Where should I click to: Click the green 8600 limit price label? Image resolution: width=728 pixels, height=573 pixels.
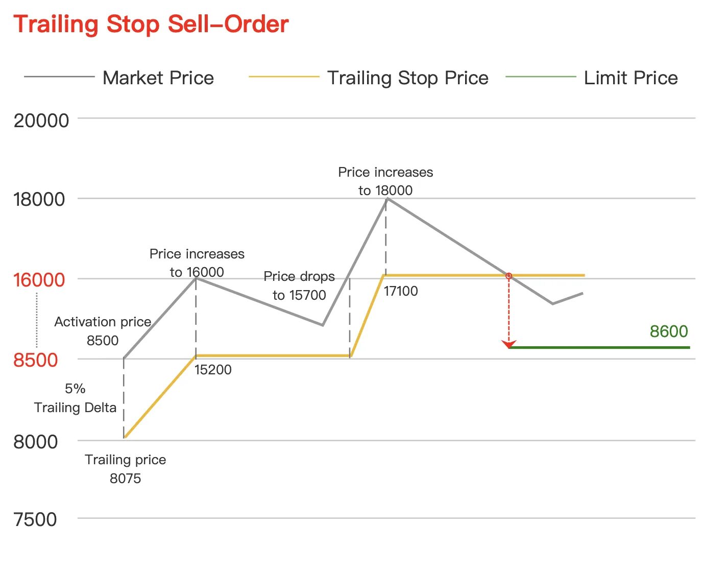(x=669, y=331)
